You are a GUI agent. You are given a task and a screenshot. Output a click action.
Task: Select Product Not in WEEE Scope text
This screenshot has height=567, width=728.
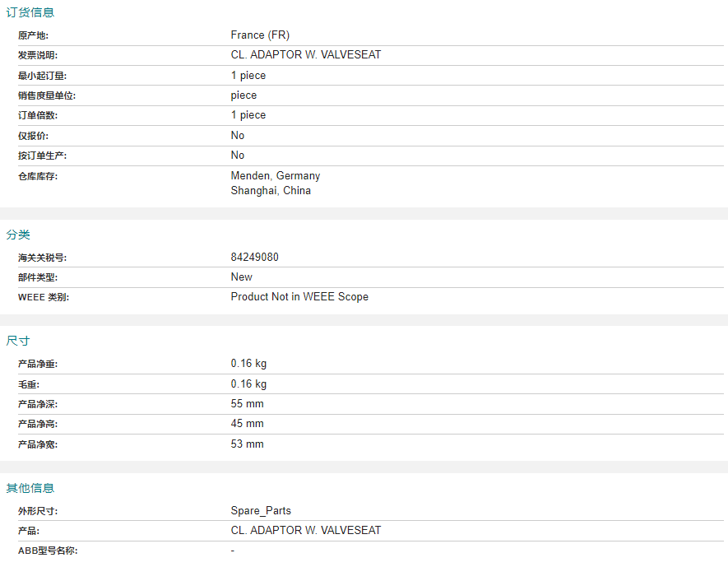point(299,297)
